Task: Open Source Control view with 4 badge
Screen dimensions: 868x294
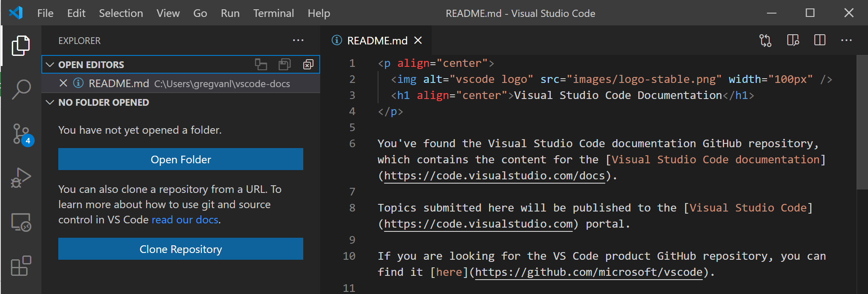Action: [22, 135]
